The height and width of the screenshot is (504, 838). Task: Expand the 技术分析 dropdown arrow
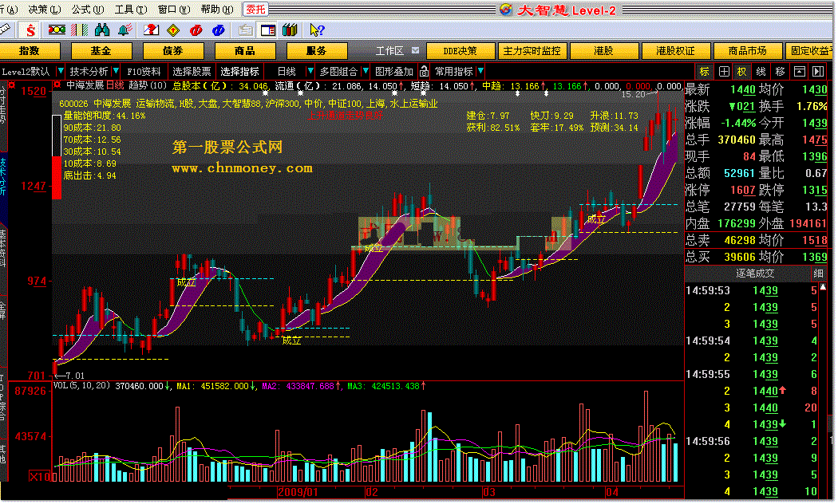[x=116, y=71]
